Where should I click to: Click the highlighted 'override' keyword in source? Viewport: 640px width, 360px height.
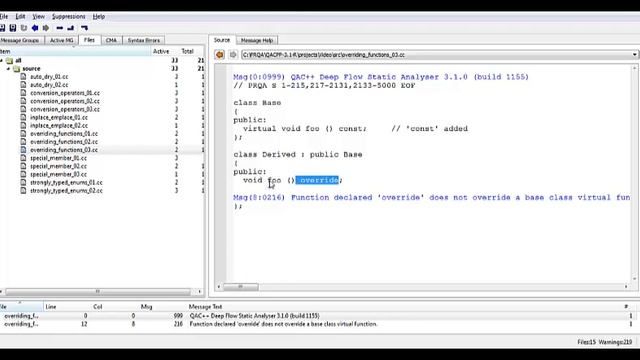click(317, 180)
